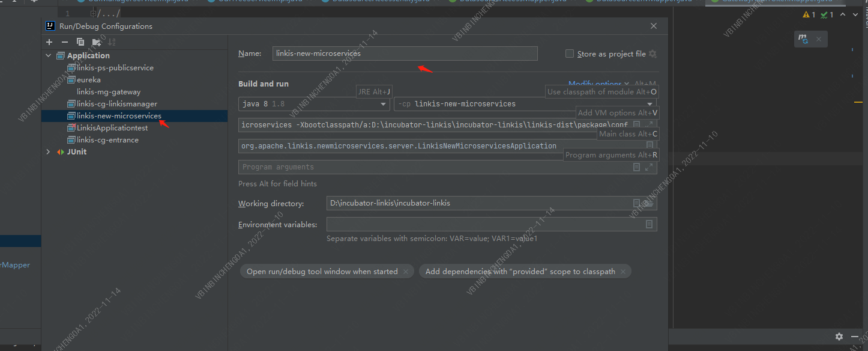
Task: Click the Name input field
Action: point(405,53)
